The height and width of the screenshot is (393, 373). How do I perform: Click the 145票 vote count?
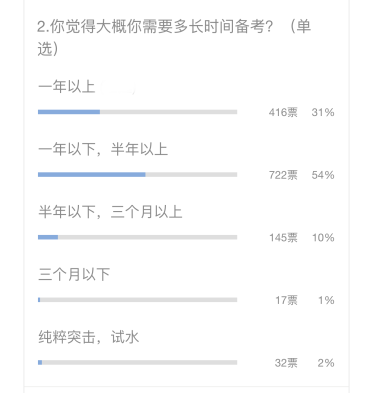click(x=283, y=238)
